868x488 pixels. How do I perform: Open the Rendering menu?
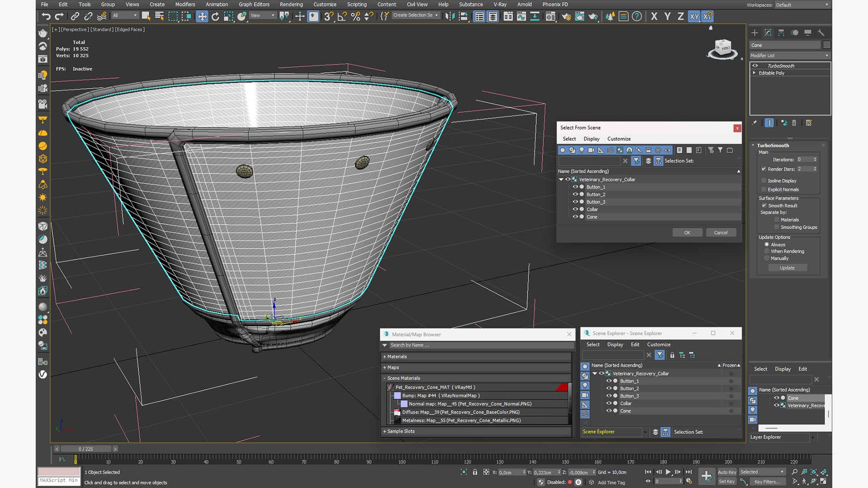(291, 5)
